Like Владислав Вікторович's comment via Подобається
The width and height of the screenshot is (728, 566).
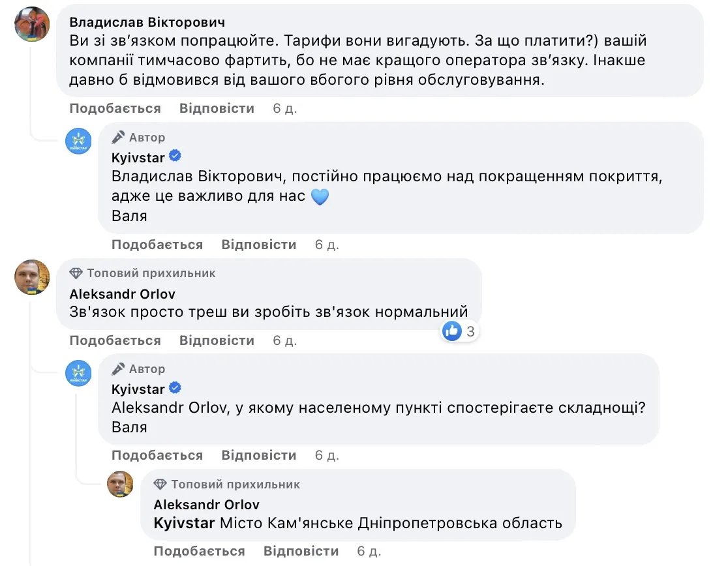pyautogui.click(x=115, y=108)
